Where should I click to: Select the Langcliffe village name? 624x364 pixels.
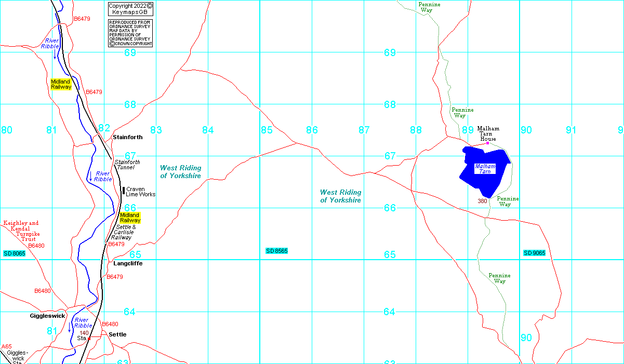128,263
